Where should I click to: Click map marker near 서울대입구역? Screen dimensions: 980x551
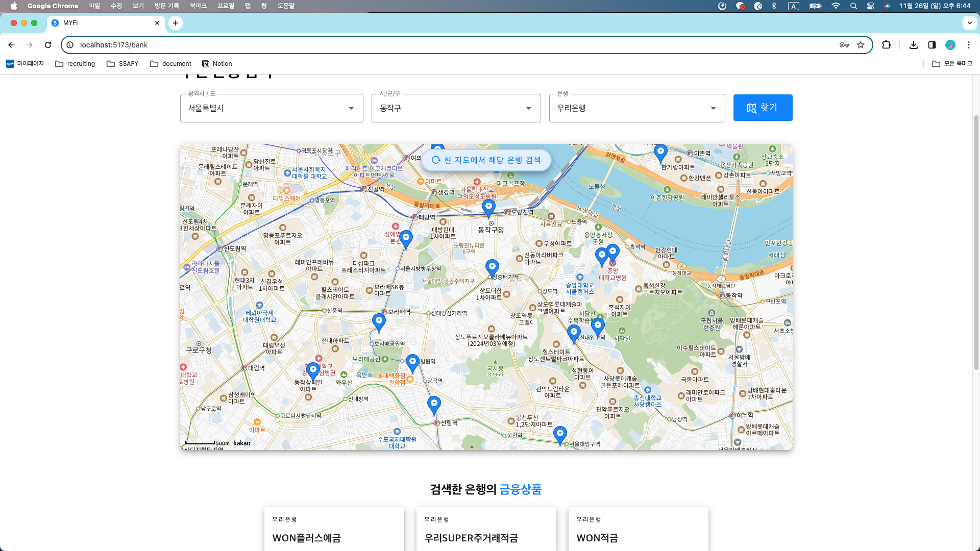coord(560,434)
